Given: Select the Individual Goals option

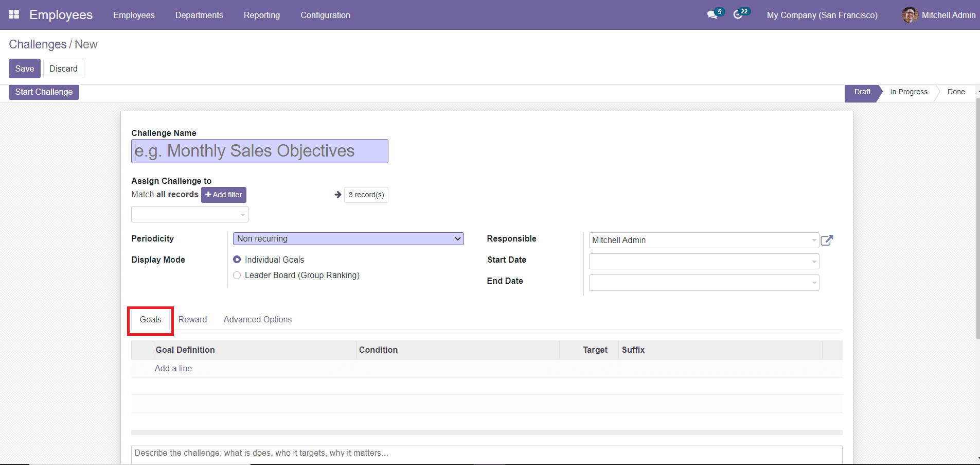Looking at the screenshot, I should (x=237, y=260).
